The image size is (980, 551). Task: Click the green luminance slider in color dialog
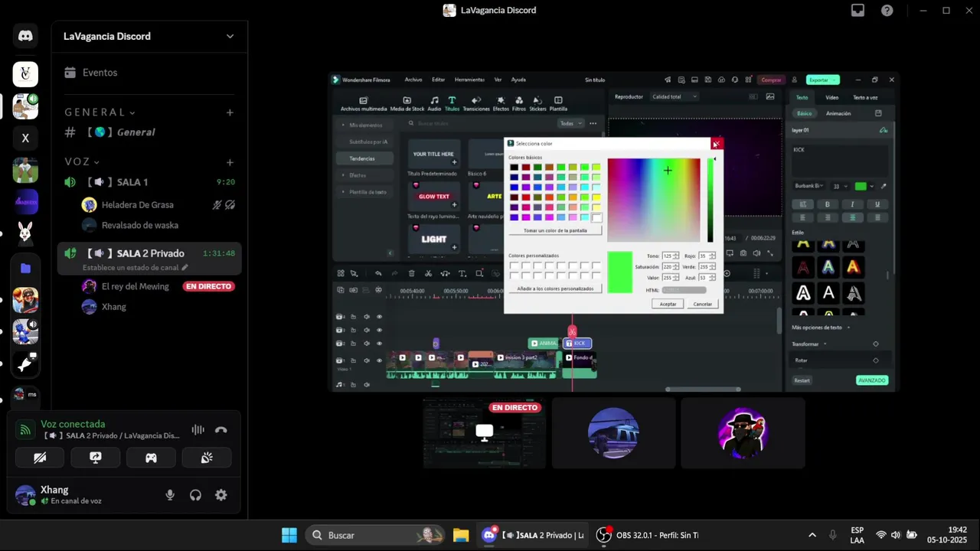click(710, 201)
